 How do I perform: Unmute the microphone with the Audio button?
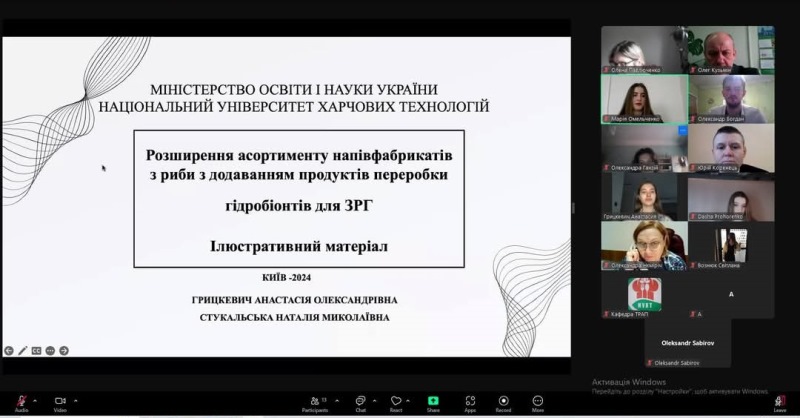tap(21, 403)
